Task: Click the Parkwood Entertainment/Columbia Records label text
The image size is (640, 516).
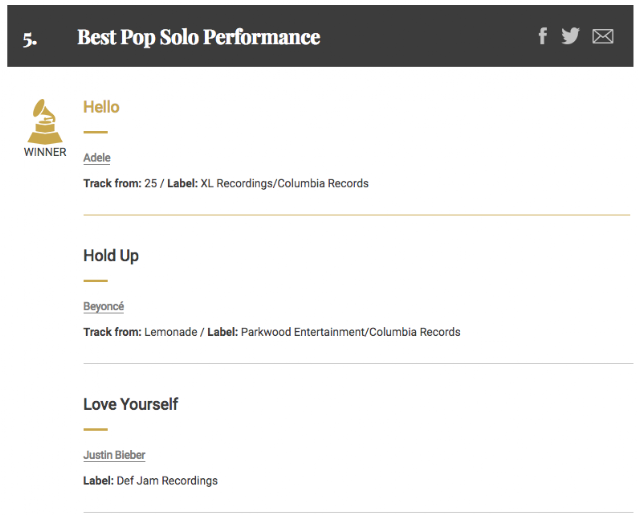Action: coord(350,332)
